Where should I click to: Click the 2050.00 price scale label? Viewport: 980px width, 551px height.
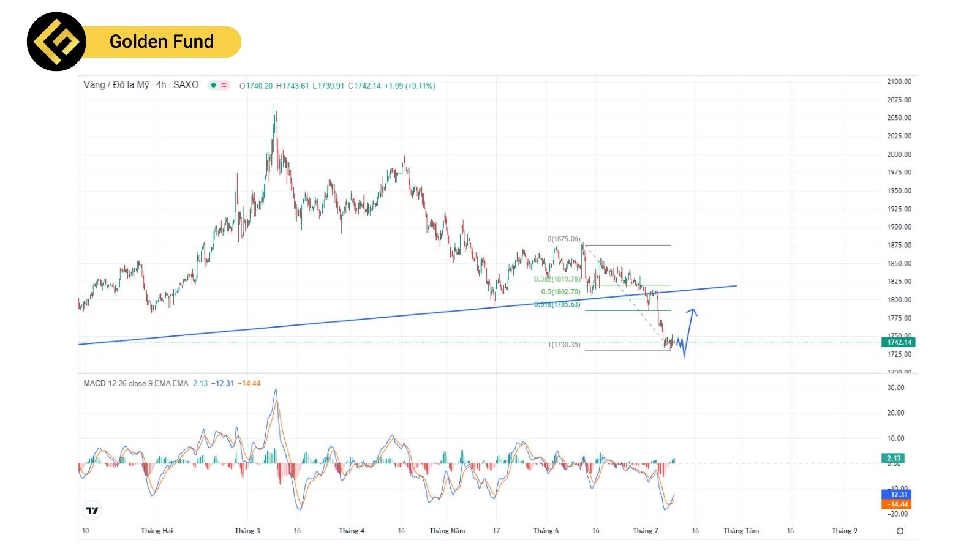[x=899, y=118]
